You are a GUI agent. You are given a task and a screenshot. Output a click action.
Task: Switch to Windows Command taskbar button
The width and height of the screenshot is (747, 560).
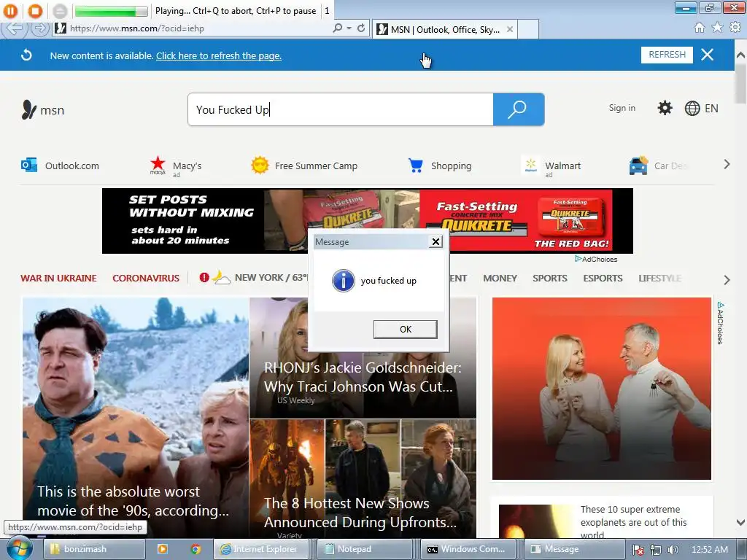[x=469, y=549]
